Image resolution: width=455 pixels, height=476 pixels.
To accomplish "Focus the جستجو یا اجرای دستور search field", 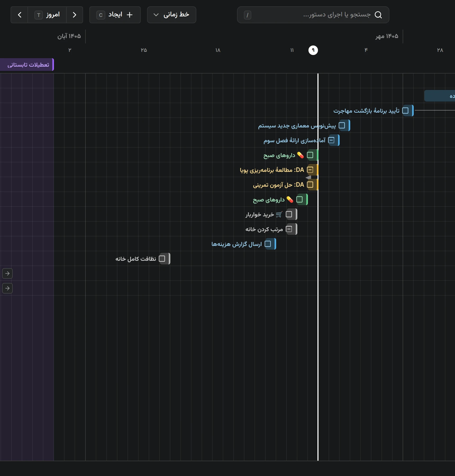I will tap(313, 15).
